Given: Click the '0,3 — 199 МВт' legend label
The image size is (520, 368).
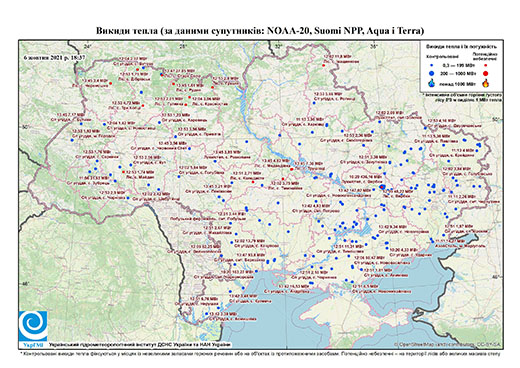Looking at the screenshot, I should pyautogui.click(x=459, y=66).
